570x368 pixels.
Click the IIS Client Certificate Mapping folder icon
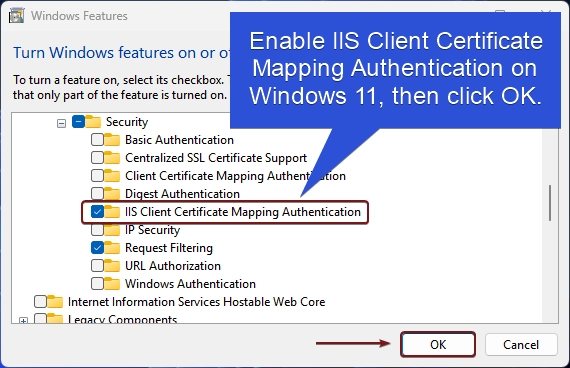112,212
